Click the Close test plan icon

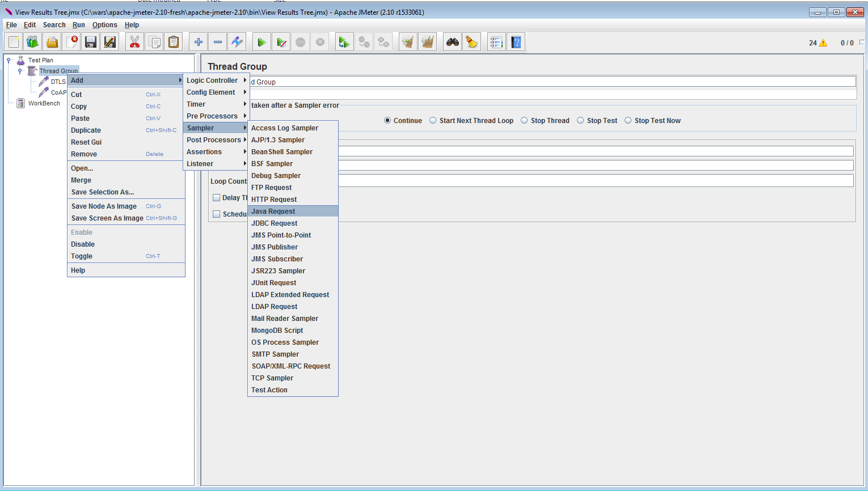71,42
